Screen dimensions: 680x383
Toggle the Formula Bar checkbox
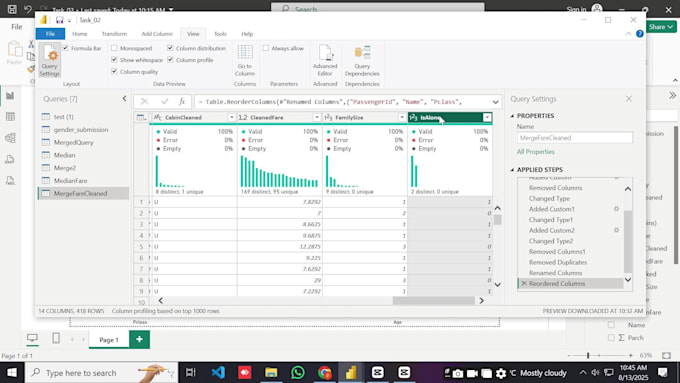point(65,48)
